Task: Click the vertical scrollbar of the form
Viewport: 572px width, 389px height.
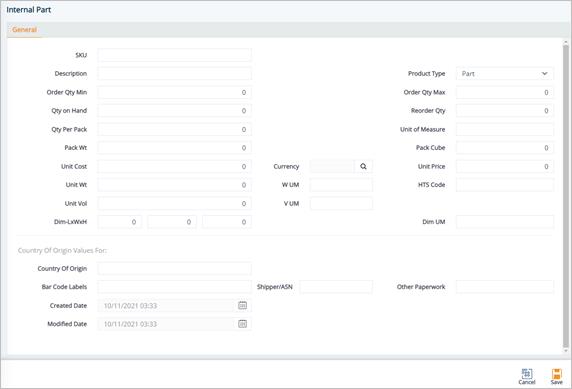Action: 565,196
